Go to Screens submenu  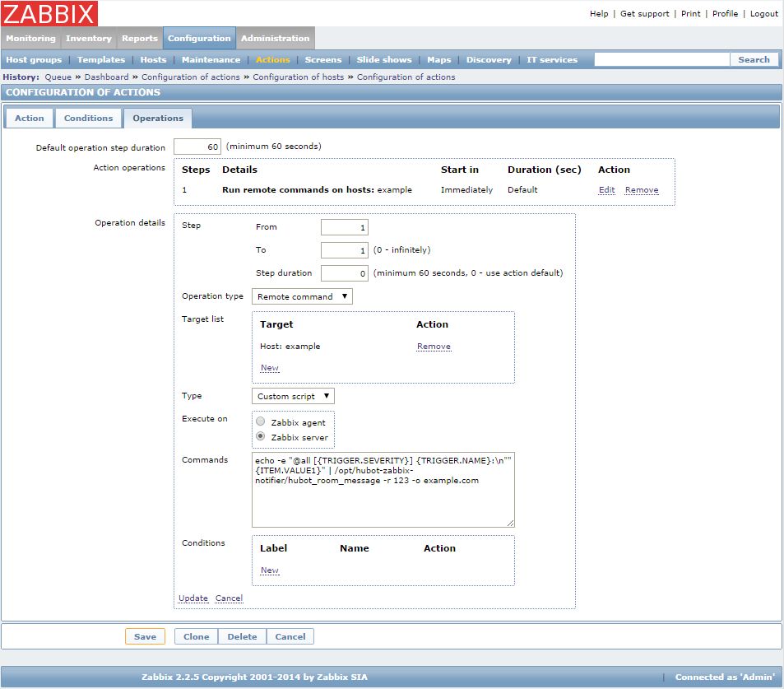point(323,59)
